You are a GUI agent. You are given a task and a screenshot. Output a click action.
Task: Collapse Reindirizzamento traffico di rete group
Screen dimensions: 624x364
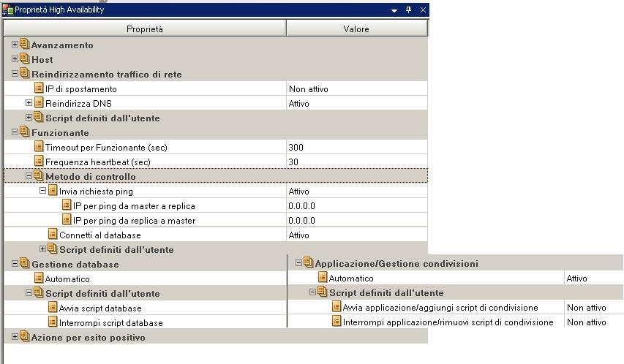[x=15, y=74]
